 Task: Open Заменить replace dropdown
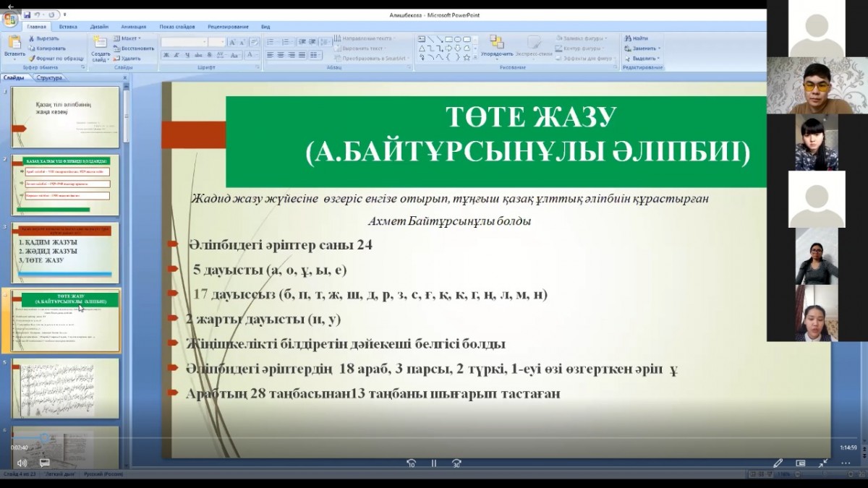643,48
